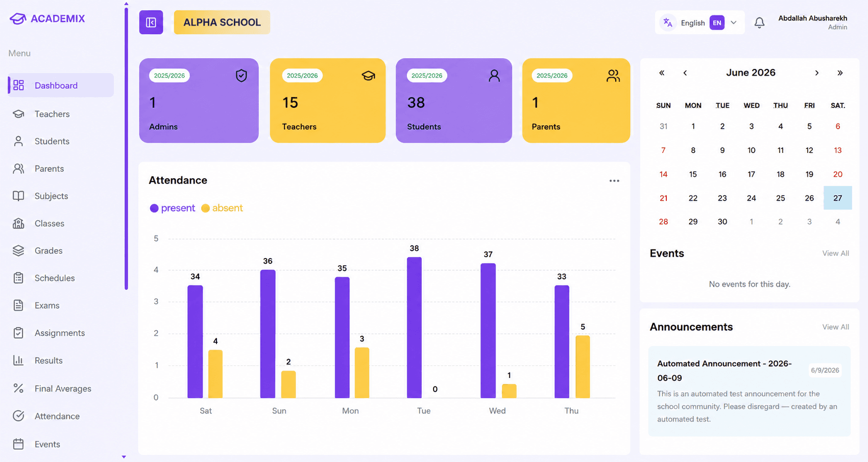Toggle the present series in chart legend
Viewport: 868px width, 462px height.
pyautogui.click(x=173, y=208)
